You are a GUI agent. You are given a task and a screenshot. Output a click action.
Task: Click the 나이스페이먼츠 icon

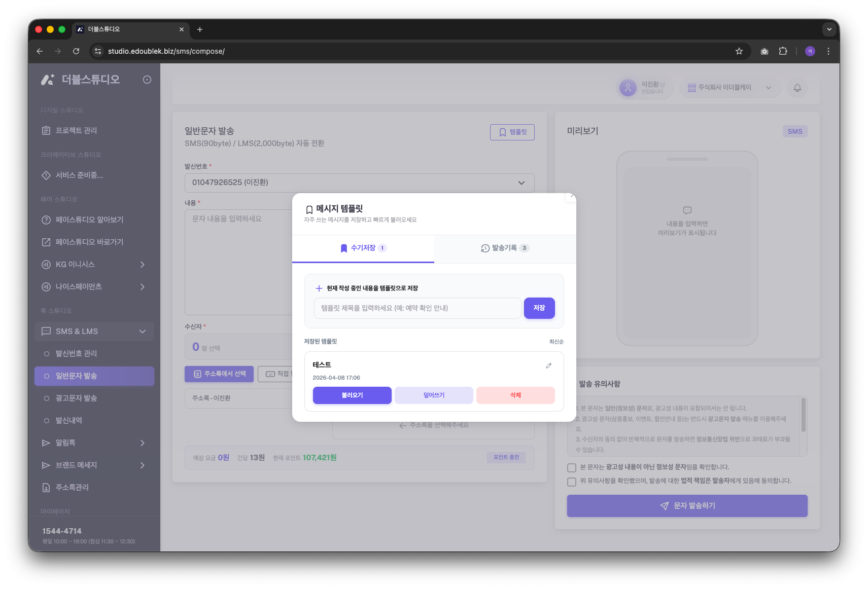point(46,287)
